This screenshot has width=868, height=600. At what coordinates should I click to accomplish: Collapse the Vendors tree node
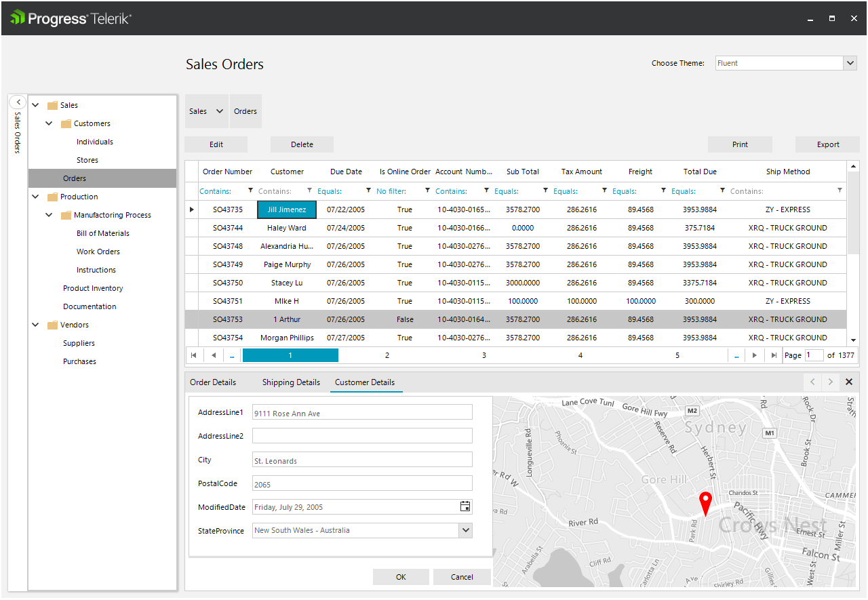click(35, 324)
